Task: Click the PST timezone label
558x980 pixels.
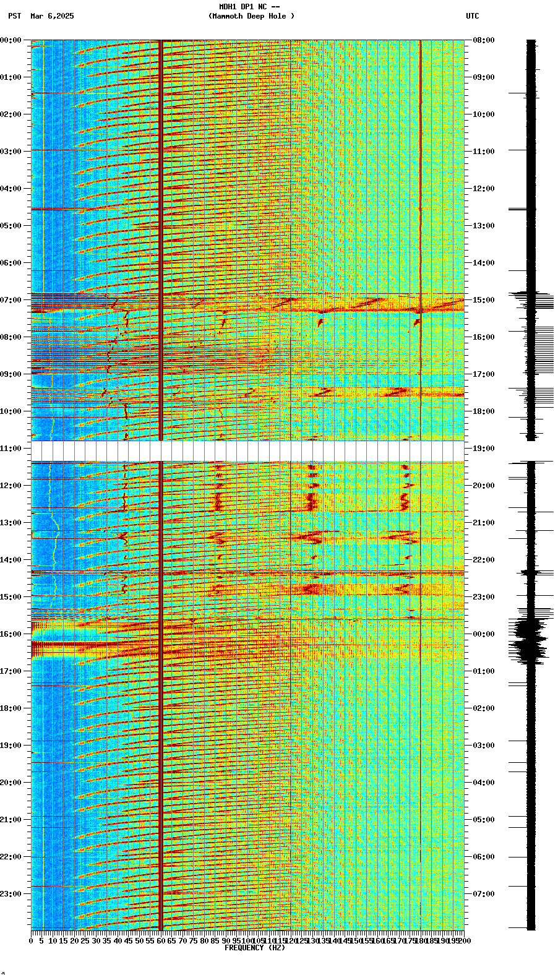Action: tap(15, 16)
